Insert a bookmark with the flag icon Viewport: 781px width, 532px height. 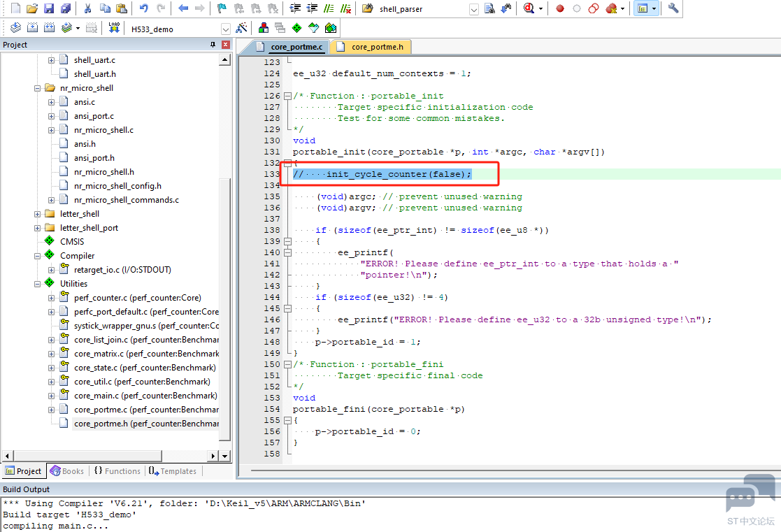pyautogui.click(x=222, y=8)
